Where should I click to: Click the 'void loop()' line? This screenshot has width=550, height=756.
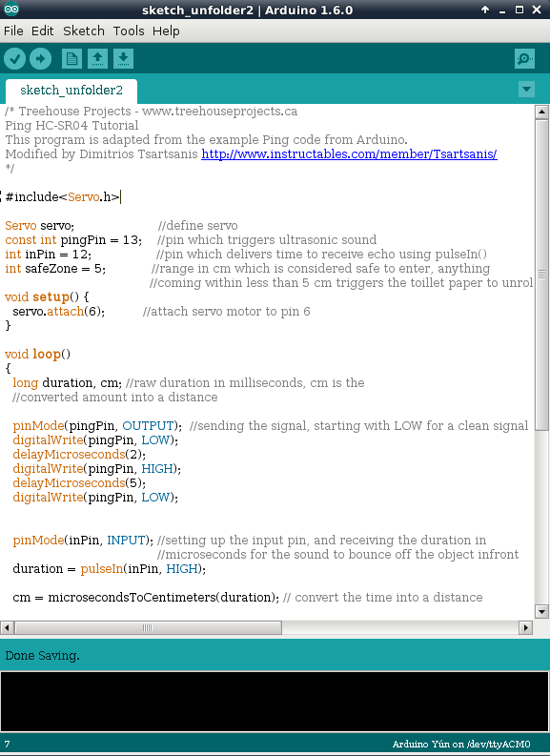point(37,355)
